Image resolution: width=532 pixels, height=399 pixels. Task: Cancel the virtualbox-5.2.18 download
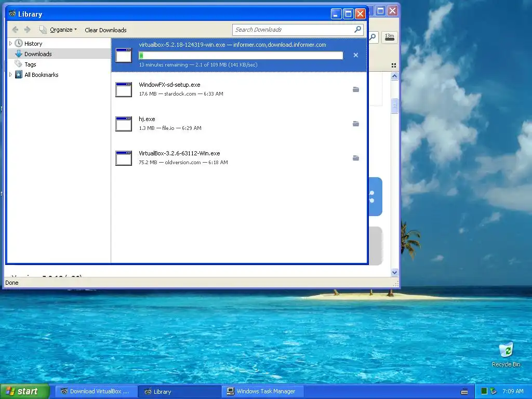coord(355,55)
